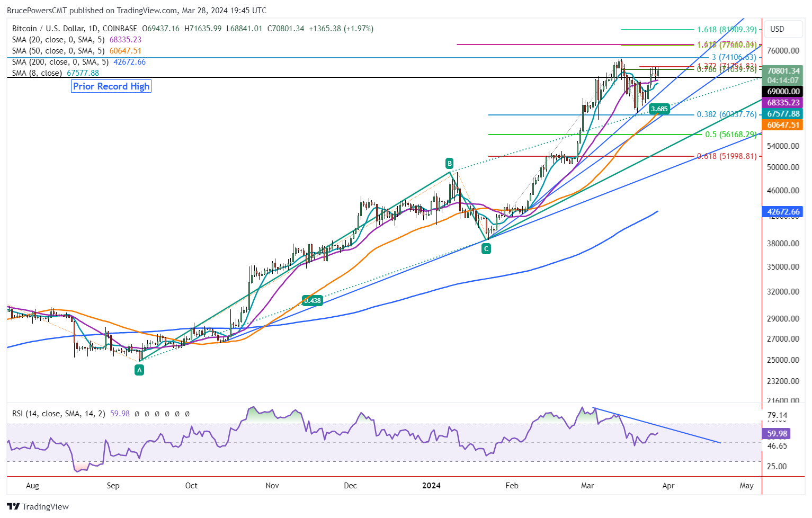The width and height of the screenshot is (812, 518).
Task: Click the purple 68335.23 price label
Action: [x=783, y=103]
